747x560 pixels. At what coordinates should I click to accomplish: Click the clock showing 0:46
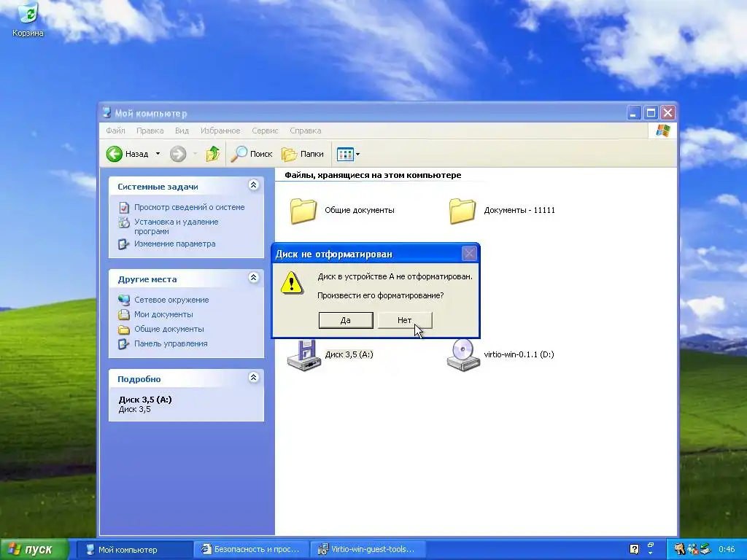(727, 550)
